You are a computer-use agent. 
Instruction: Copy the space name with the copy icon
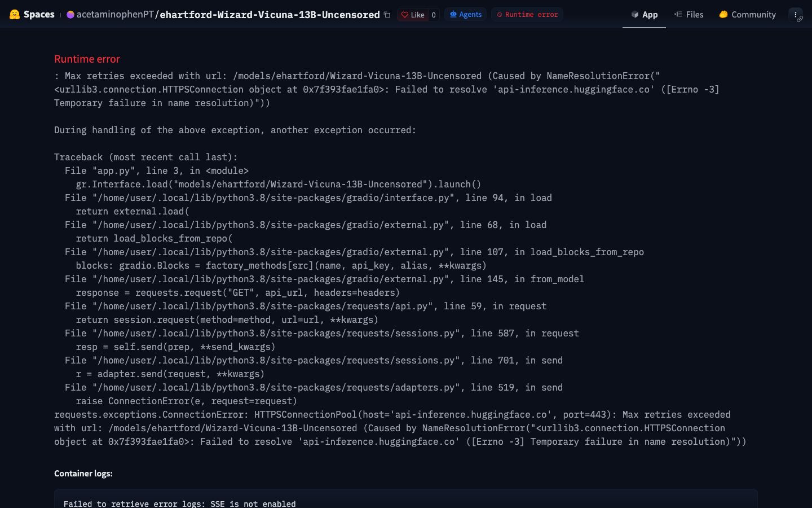click(387, 15)
